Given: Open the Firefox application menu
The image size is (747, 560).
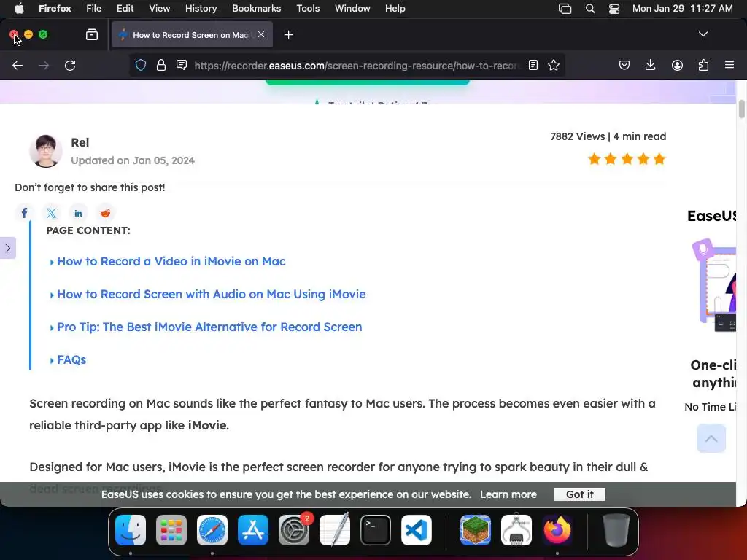Looking at the screenshot, I should point(55,9).
